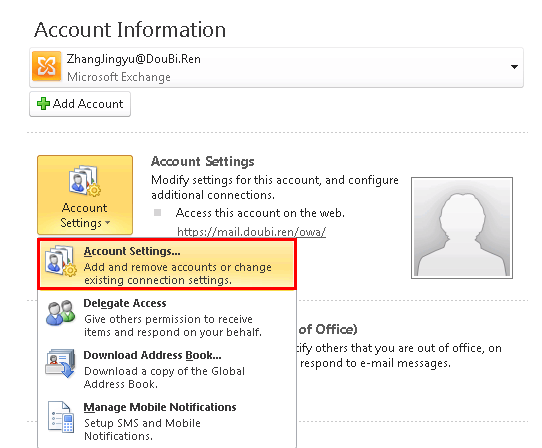Select the ZhangJingyu@DouBi.Ren account field
The width and height of the screenshot is (542, 448).
coord(276,67)
